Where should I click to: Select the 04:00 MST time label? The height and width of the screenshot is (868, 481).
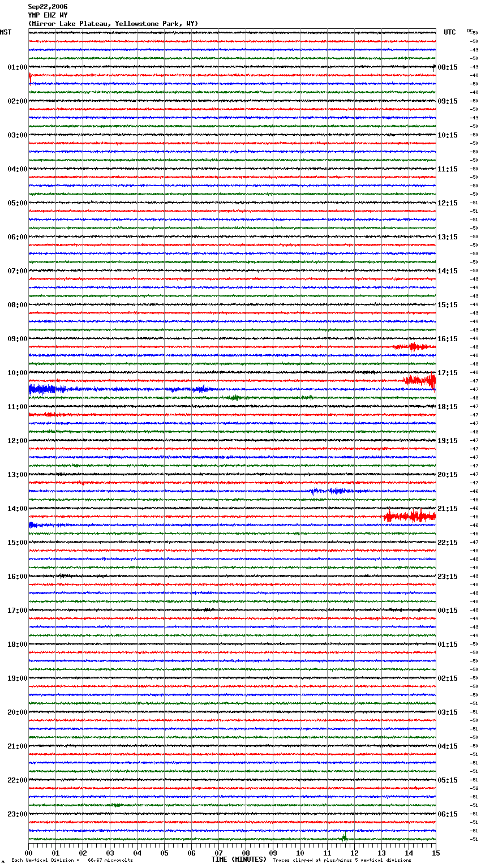click(x=18, y=169)
